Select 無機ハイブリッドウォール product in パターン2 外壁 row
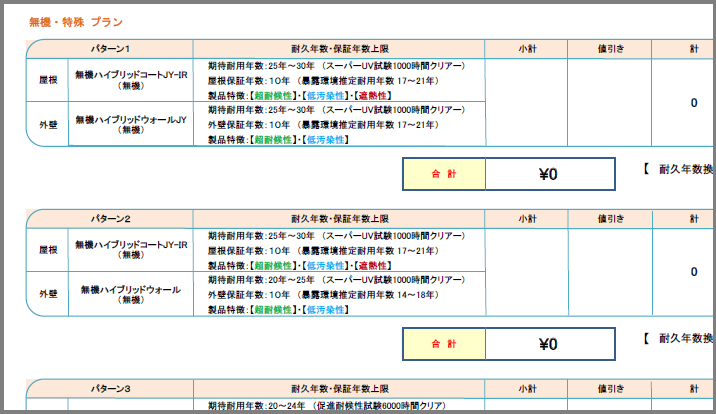Screen dimensions: 716x414 (130, 289)
